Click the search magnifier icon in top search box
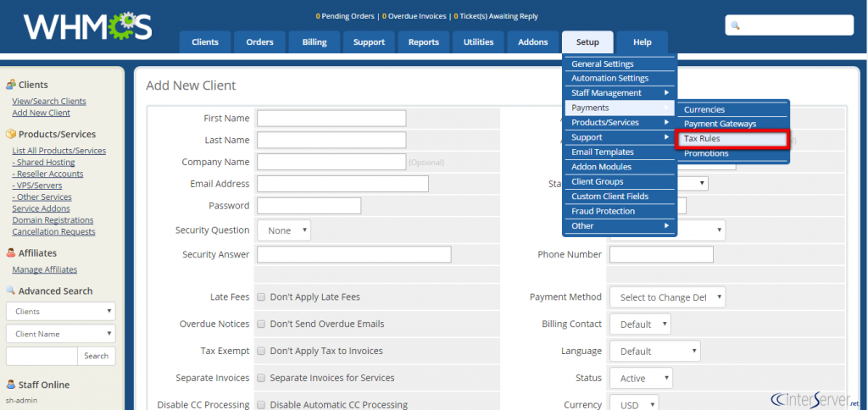868x410 pixels. point(735,25)
